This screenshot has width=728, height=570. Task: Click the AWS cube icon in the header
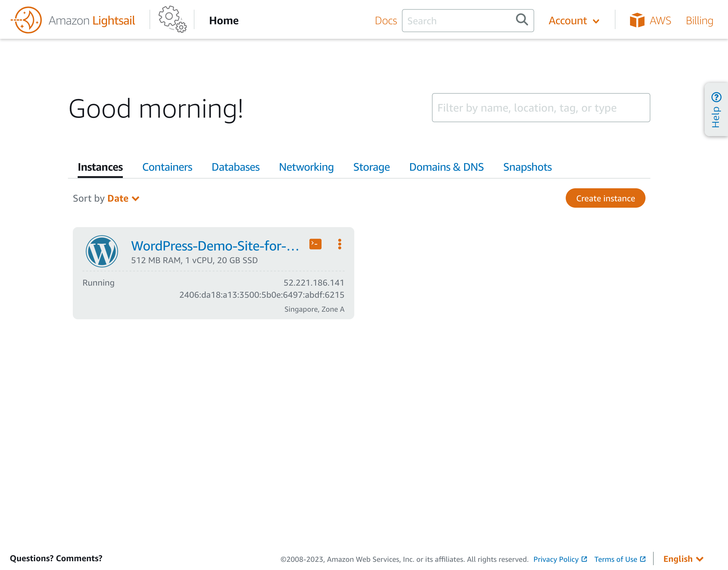tap(638, 20)
